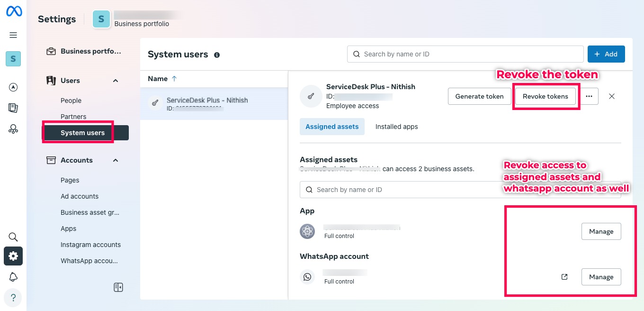The width and height of the screenshot is (644, 311).
Task: Collapse the Users section chevron
Action: click(x=116, y=81)
